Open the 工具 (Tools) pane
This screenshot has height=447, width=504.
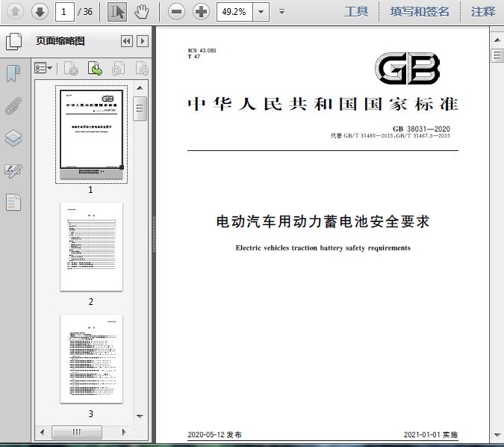[x=356, y=11]
